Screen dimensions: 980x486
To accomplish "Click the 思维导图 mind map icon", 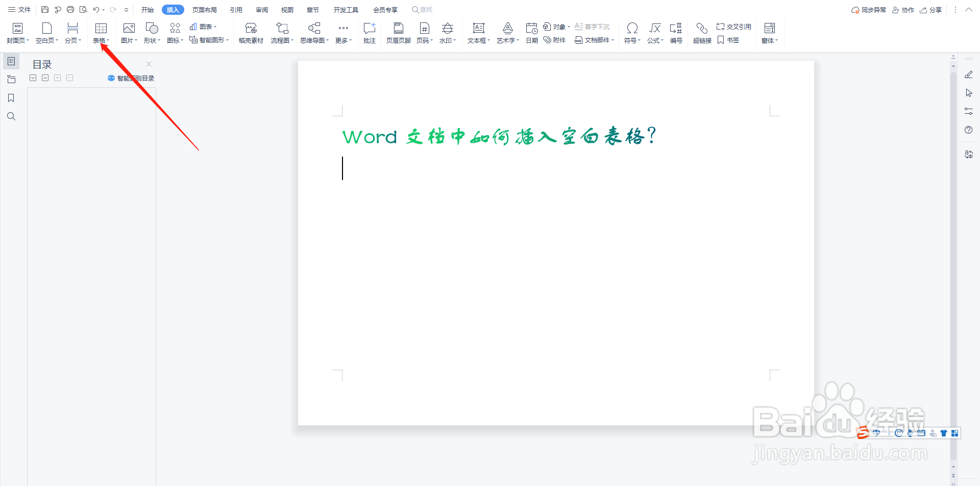I will click(x=314, y=28).
